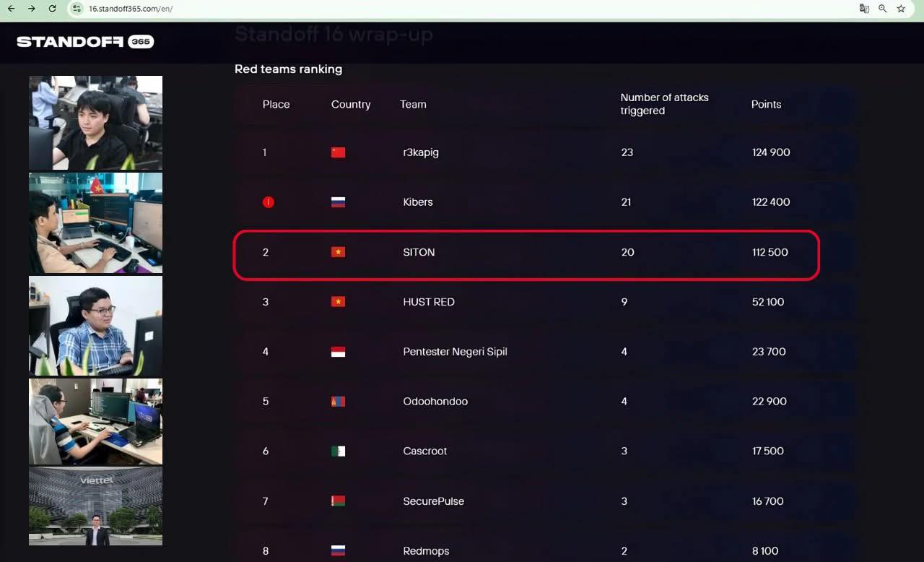Click the Pentester Negeri Sipil team name

pos(455,352)
